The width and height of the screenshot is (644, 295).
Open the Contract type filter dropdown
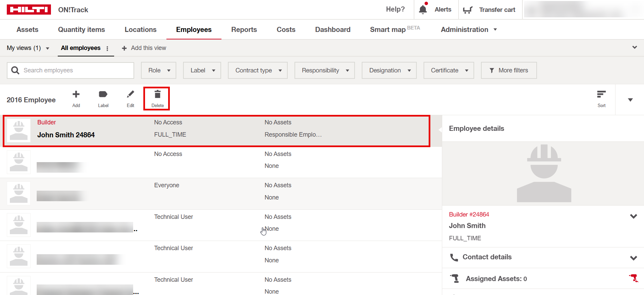coord(258,70)
